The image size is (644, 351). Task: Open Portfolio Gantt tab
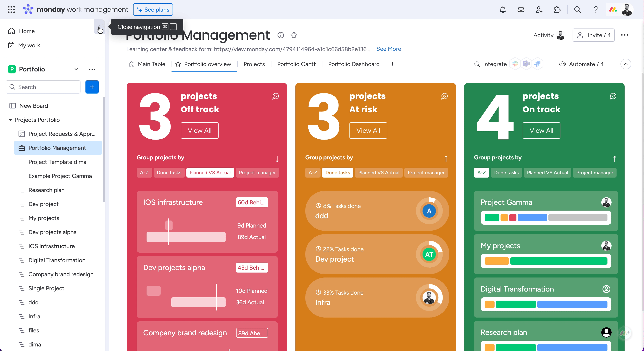click(296, 64)
